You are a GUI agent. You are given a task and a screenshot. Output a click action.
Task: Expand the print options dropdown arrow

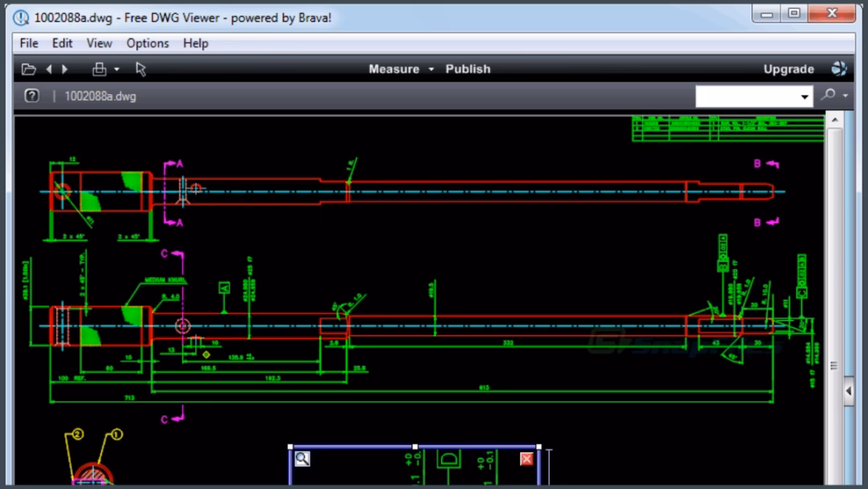pyautogui.click(x=117, y=70)
